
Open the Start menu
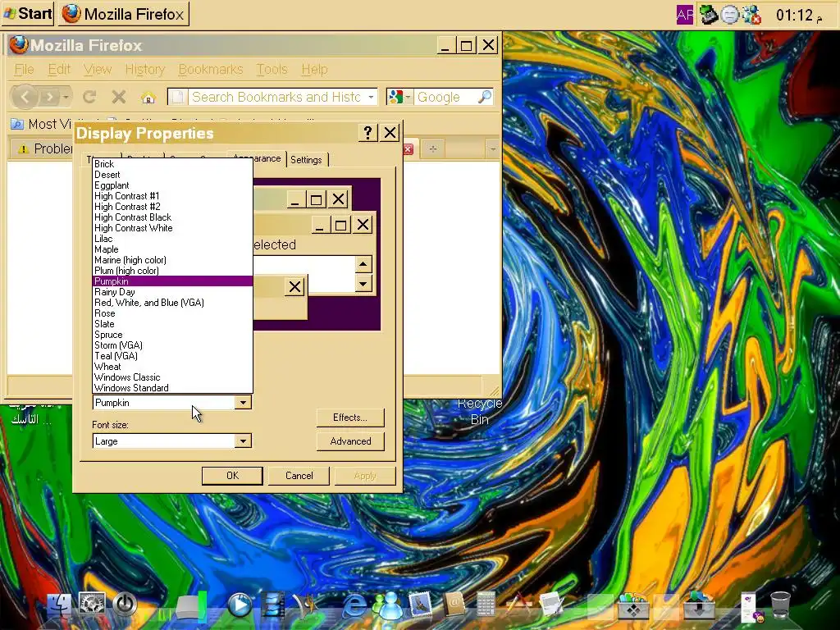(28, 13)
